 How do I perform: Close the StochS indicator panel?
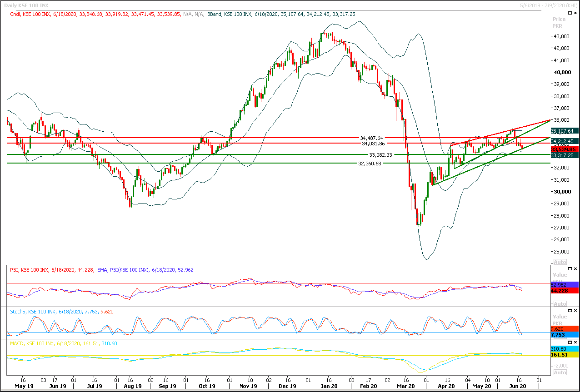click(x=576, y=311)
